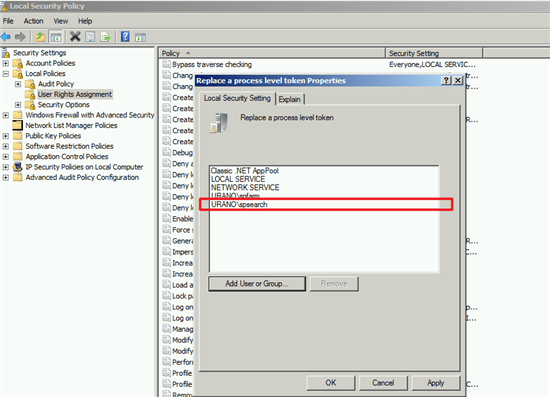Select Local Policies in the tree
Image resolution: width=550 pixels, height=397 pixels.
[45, 74]
